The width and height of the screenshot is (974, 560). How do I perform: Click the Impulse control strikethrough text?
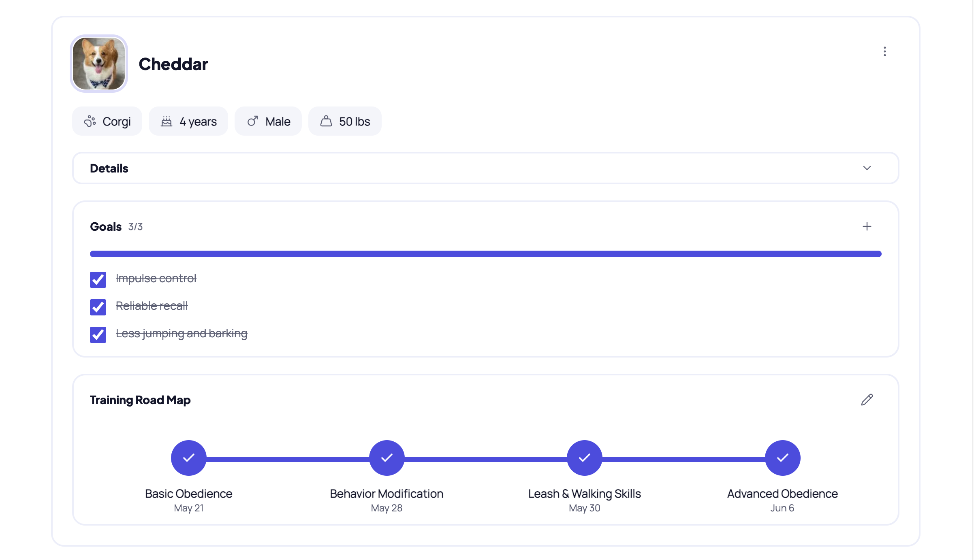(x=156, y=278)
